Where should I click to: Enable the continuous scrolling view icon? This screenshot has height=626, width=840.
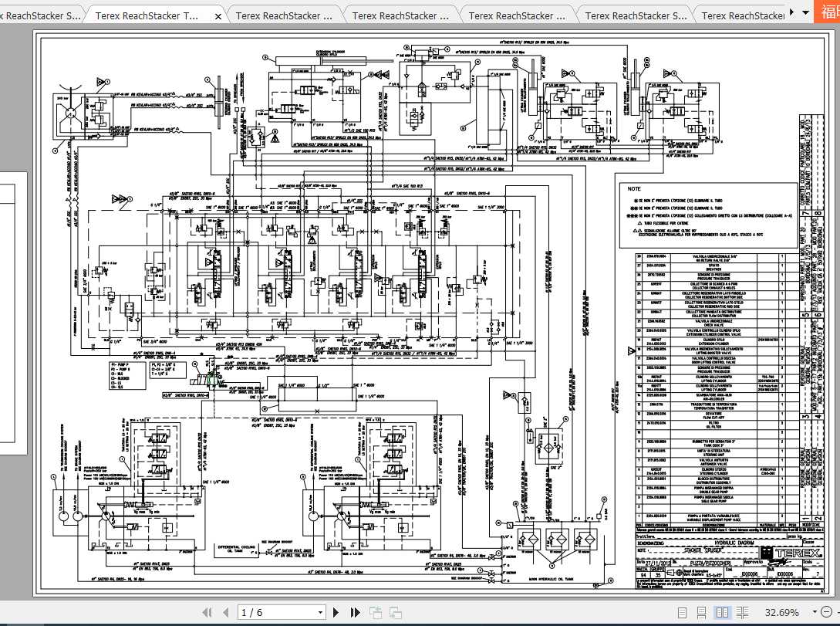coord(702,612)
